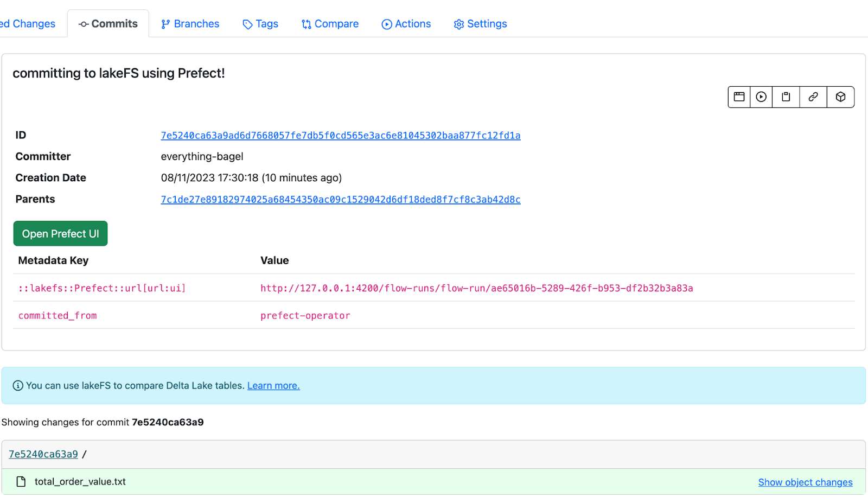Click the commit title 'committing to lakeFS using Prefect!'
868x497 pixels.
119,73
